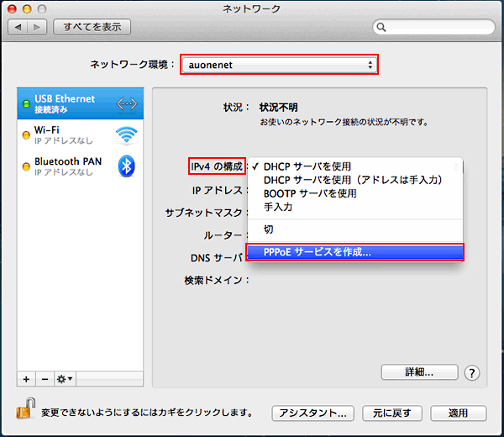Image resolution: width=504 pixels, height=437 pixels.
Task: Click the 詳細... advanced button
Action: tap(419, 371)
